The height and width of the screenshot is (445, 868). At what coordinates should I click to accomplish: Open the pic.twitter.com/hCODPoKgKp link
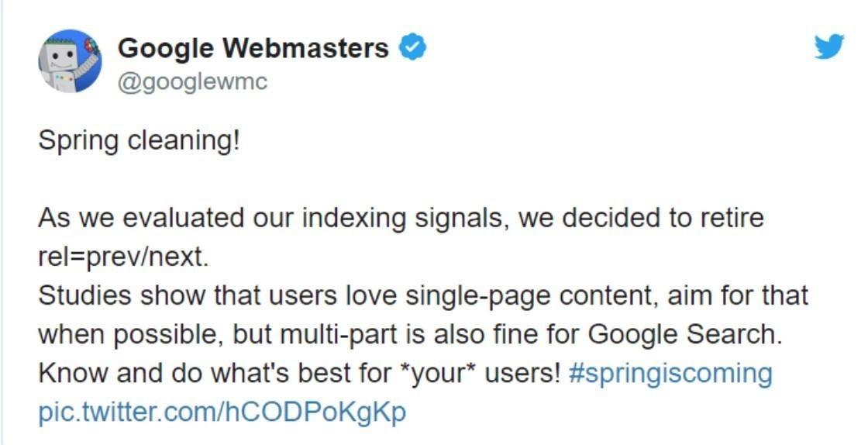222,411
